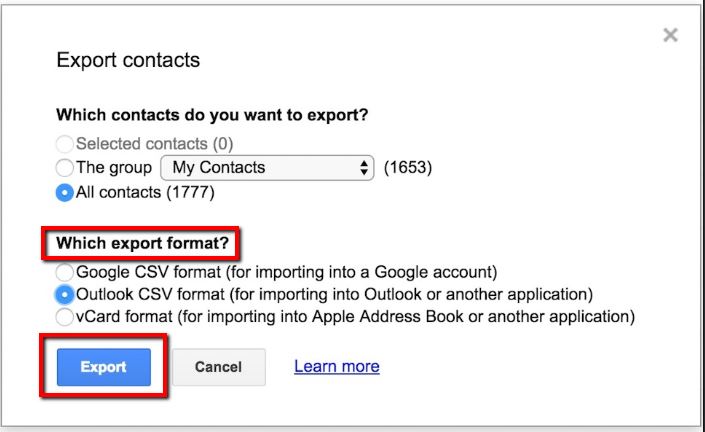
Task: Select the Outlook CSV format radio circle
Action: [x=66, y=295]
